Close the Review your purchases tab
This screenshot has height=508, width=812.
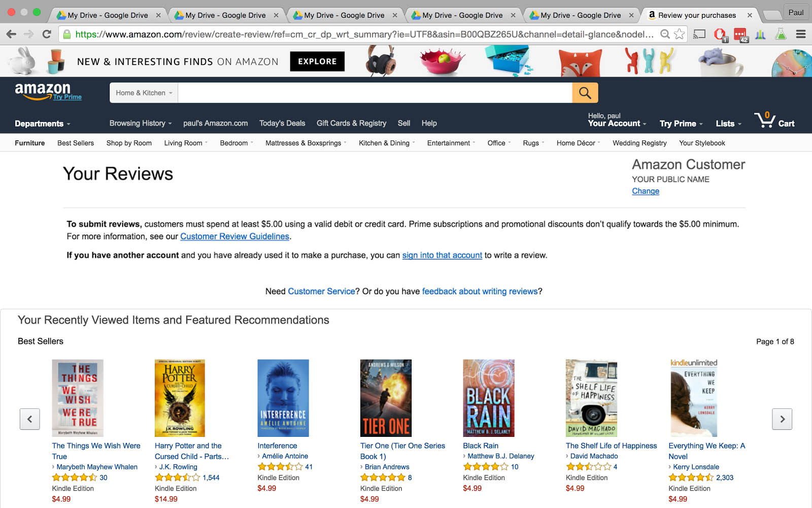click(750, 15)
